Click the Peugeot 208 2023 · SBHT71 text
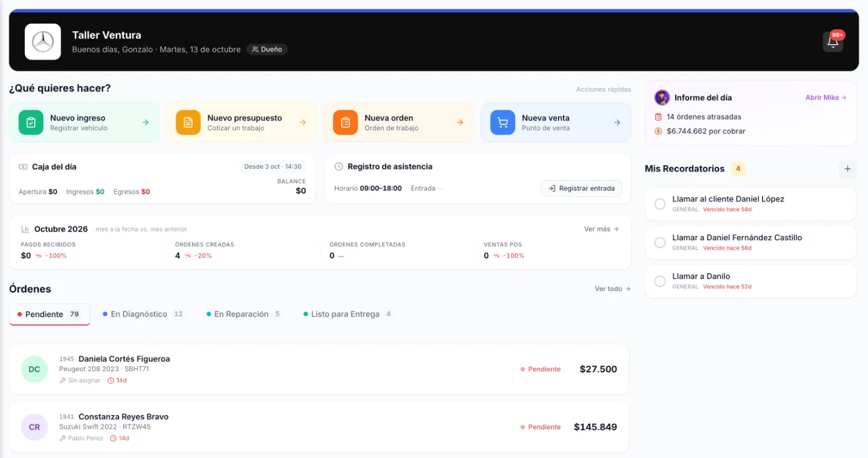The height and width of the screenshot is (458, 868). coord(104,369)
